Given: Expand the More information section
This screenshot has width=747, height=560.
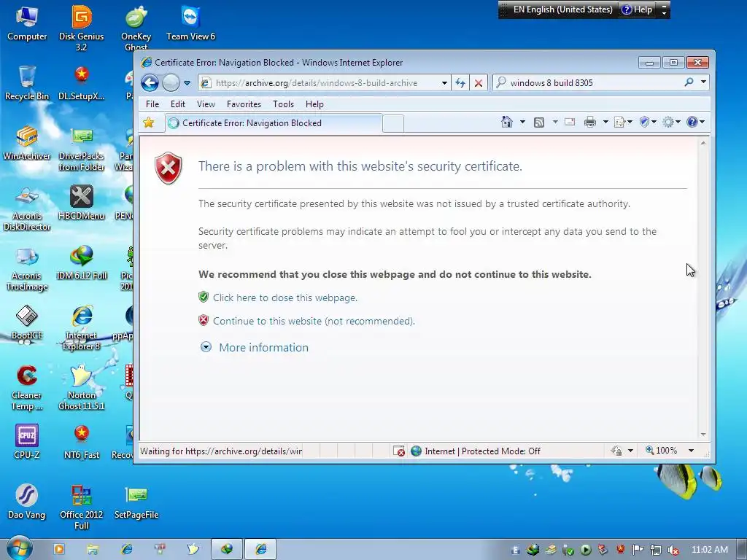Looking at the screenshot, I should tap(263, 348).
